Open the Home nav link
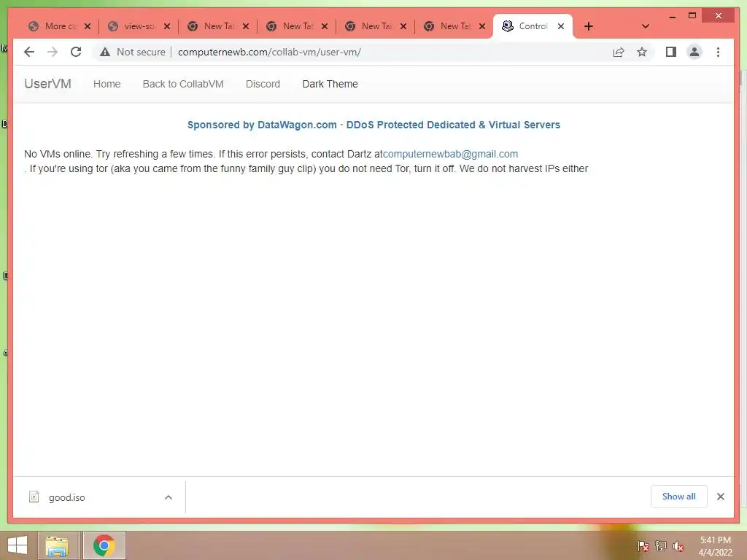This screenshot has height=560, width=747. point(107,84)
